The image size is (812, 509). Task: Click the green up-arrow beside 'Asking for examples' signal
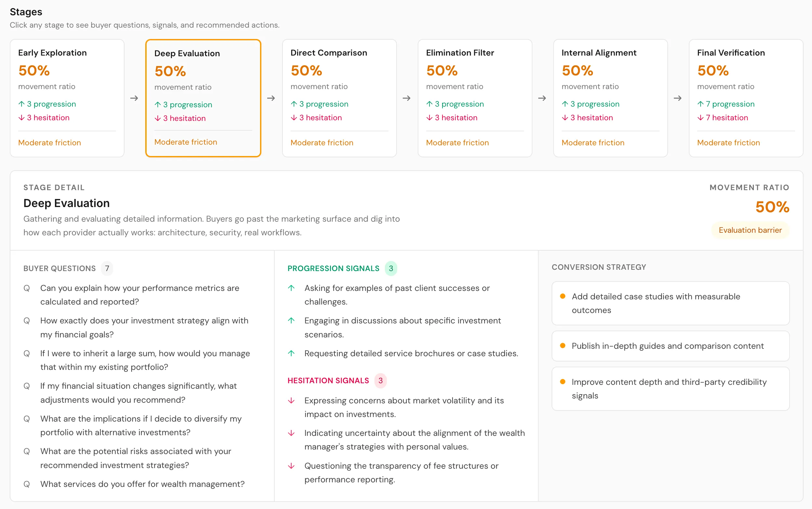(292, 288)
